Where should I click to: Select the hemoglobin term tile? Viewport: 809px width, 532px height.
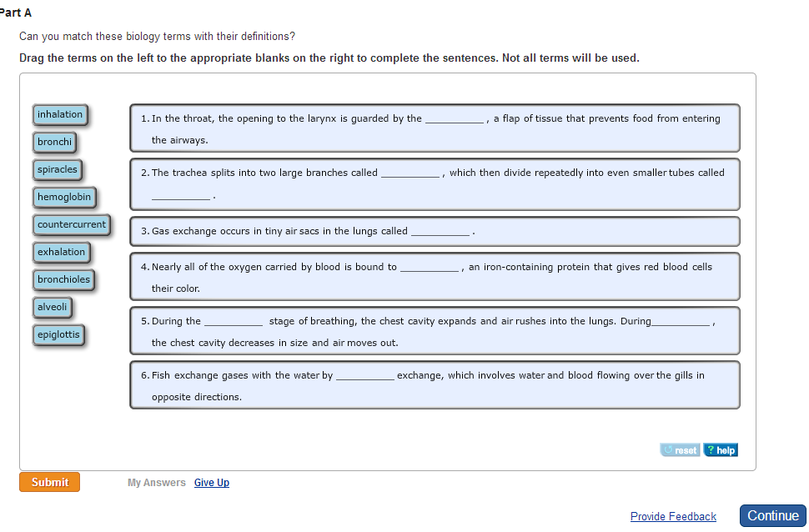tap(64, 197)
